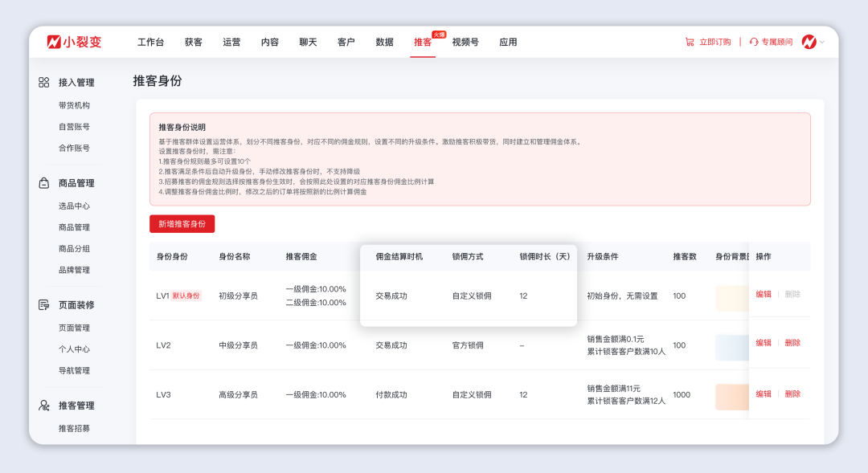The image size is (868, 473).
Task: Open the dropdown chevron next to the avatar
Action: [821, 42]
